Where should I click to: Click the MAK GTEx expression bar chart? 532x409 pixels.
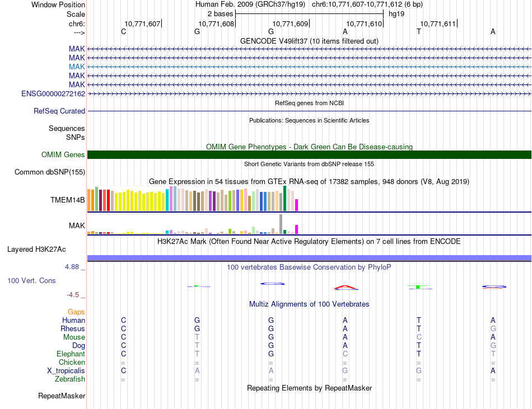(x=193, y=224)
